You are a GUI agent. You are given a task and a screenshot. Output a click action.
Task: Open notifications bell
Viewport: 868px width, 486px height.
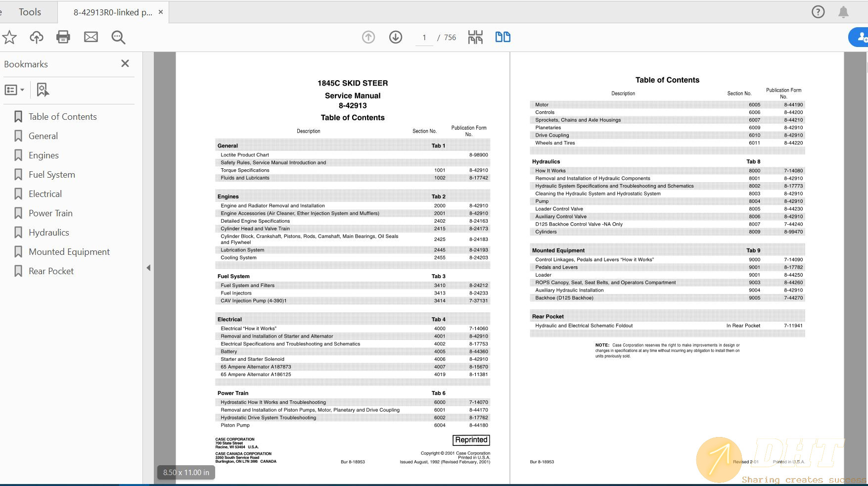pos(843,12)
